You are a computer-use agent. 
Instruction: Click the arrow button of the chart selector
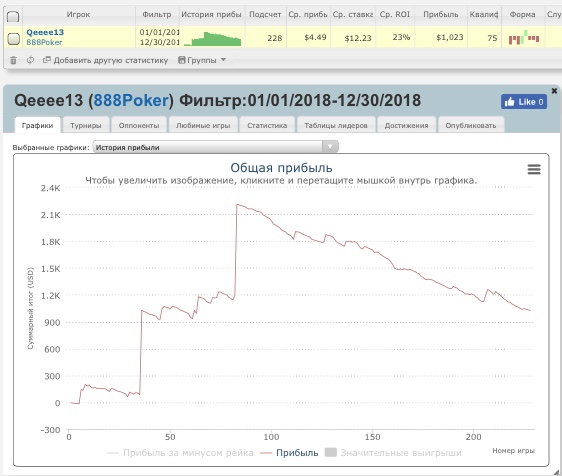(x=330, y=147)
